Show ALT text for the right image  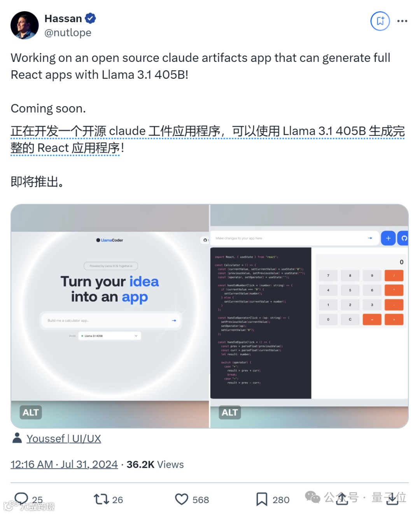(x=230, y=413)
